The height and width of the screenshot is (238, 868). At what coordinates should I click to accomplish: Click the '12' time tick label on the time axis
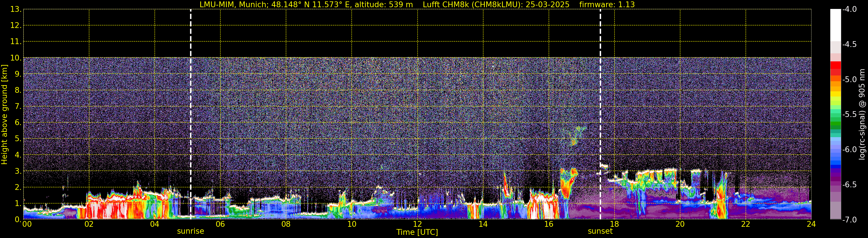coord(417,224)
